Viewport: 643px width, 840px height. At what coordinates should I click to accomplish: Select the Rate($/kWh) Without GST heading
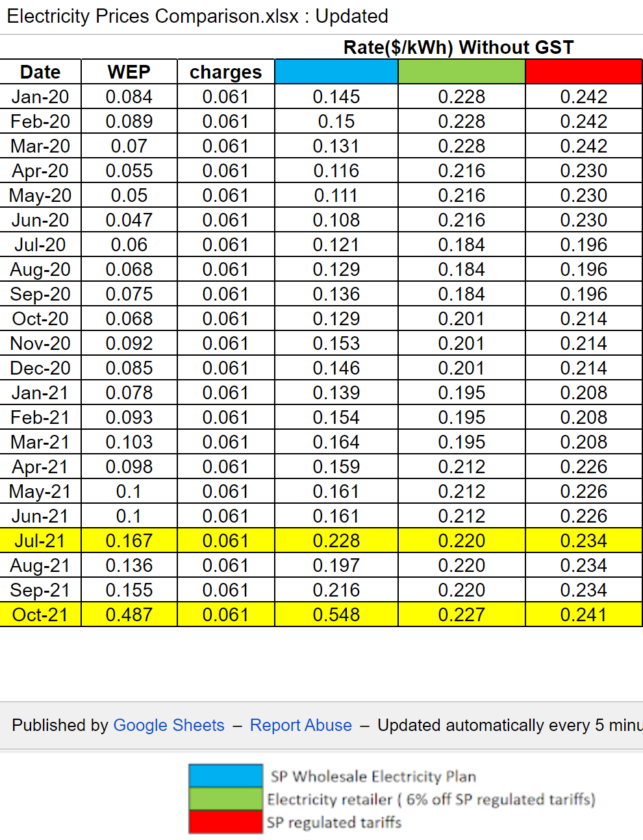[458, 47]
